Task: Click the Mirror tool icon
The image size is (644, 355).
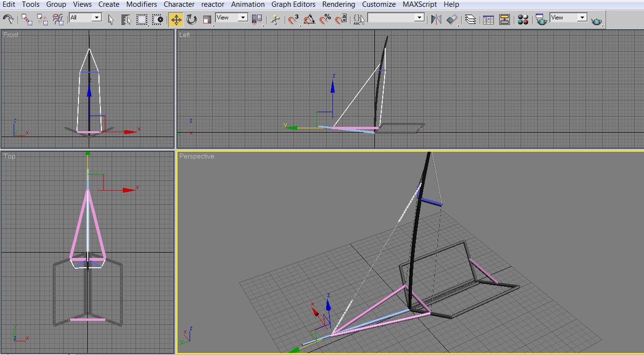Action: (436, 20)
